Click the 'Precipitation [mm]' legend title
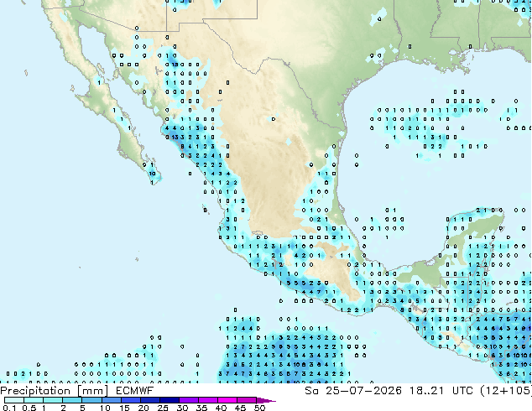Viewport: 532px width, 411px height. 55,391
